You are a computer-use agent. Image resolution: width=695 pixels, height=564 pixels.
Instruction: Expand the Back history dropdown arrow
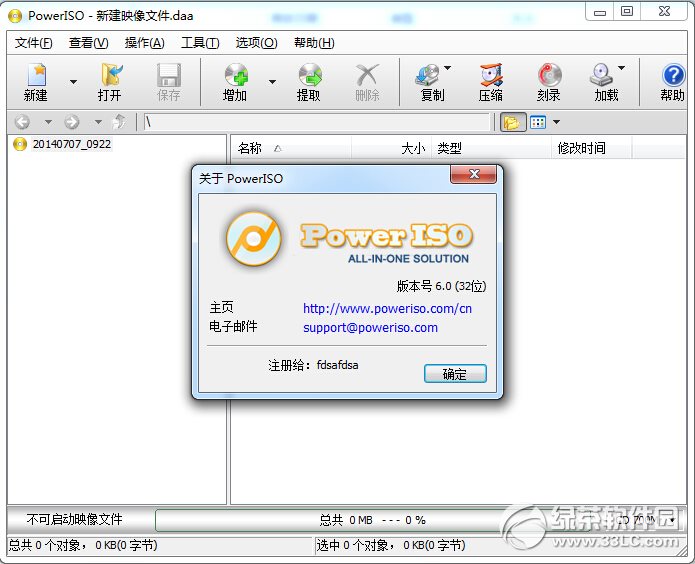click(48, 121)
